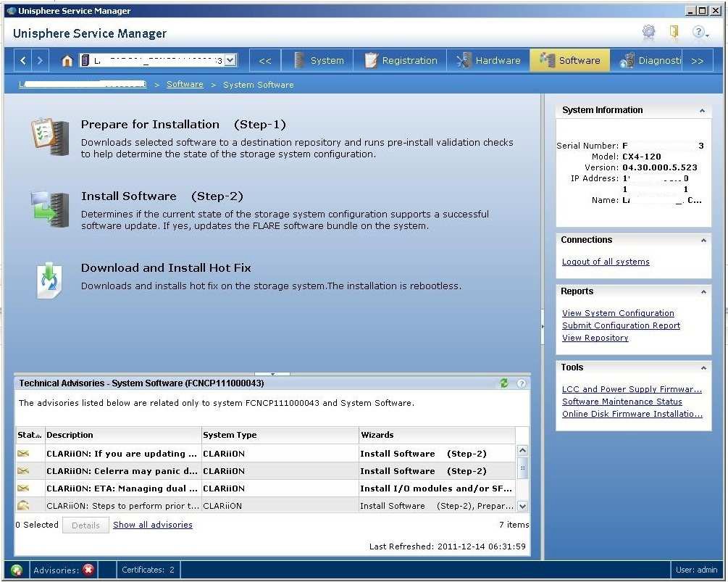Open the system selector dropdown
The height and width of the screenshot is (582, 728).
click(230, 60)
